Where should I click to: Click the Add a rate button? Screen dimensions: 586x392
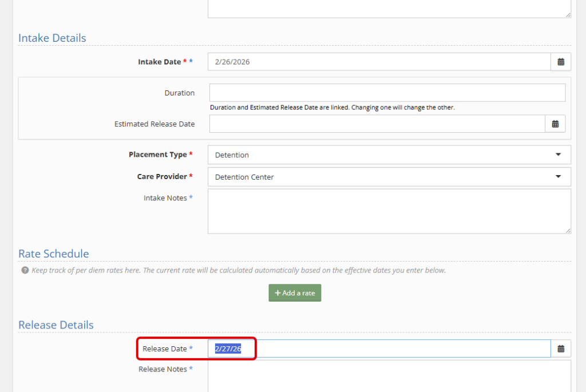click(295, 293)
